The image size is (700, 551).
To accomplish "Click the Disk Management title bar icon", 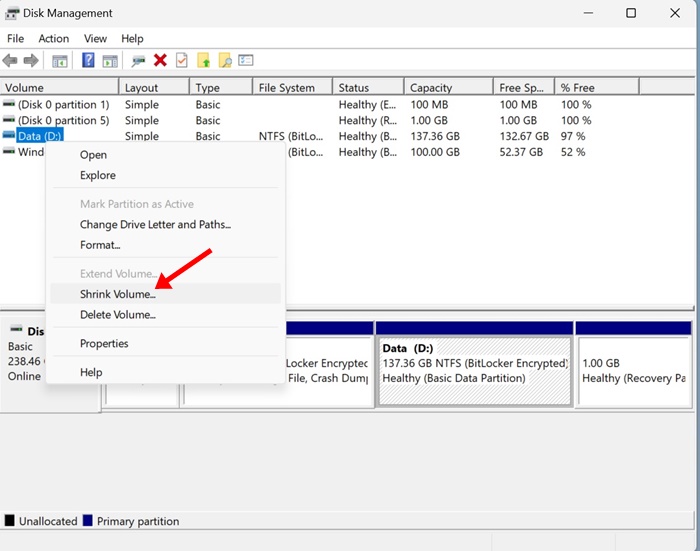I will coord(12,14).
